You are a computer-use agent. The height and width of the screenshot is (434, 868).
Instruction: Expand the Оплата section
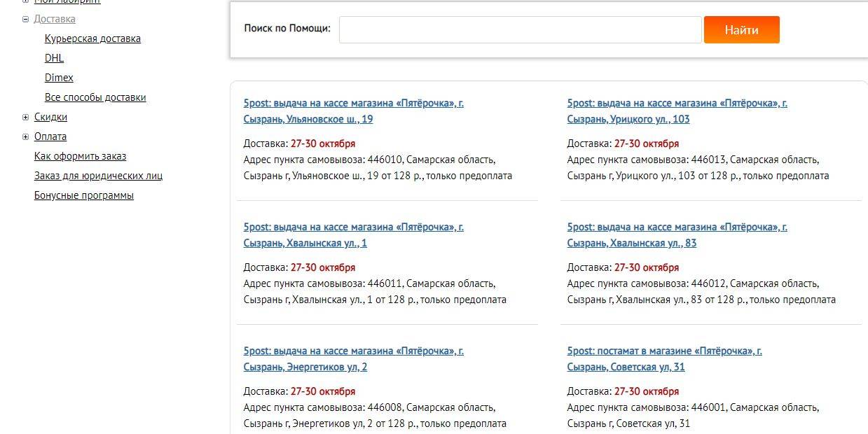26,137
